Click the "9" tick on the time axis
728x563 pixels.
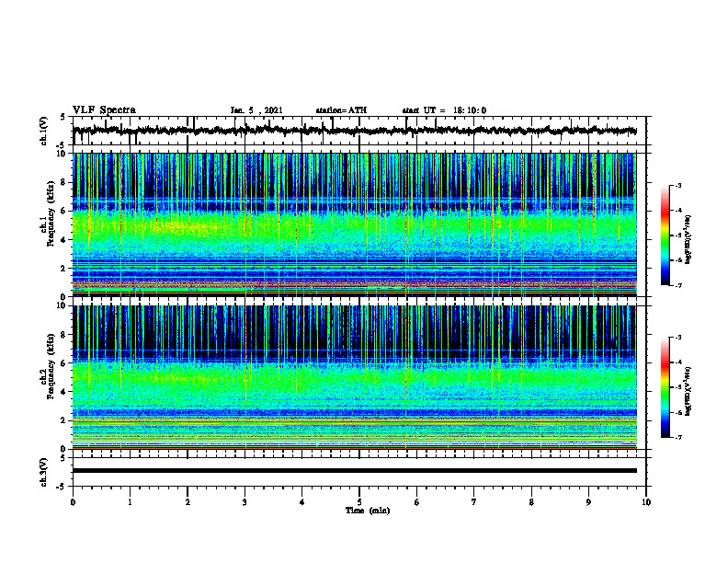[588, 502]
